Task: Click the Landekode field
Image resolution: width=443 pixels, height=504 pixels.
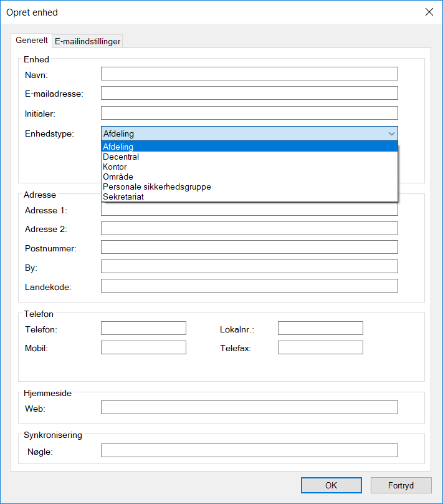Action: (249, 286)
